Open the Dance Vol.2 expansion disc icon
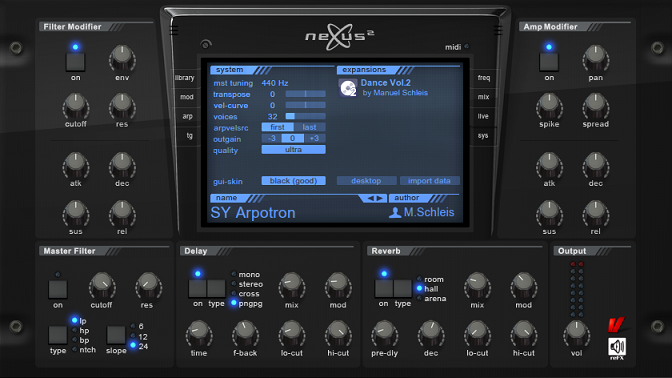The image size is (672, 378). pos(348,88)
